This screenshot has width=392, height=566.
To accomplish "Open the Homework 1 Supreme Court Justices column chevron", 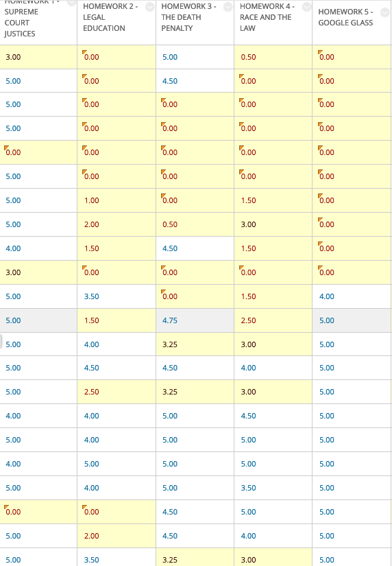I will pyautogui.click(x=71, y=2).
